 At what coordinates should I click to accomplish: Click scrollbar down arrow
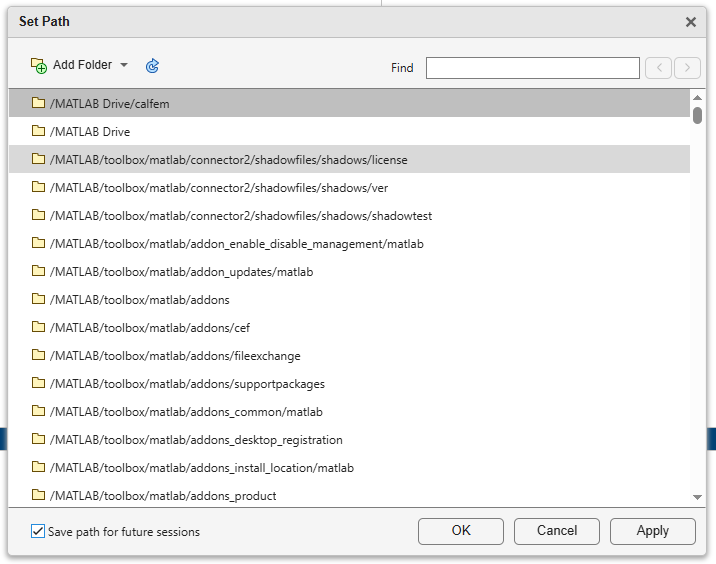tap(697, 497)
